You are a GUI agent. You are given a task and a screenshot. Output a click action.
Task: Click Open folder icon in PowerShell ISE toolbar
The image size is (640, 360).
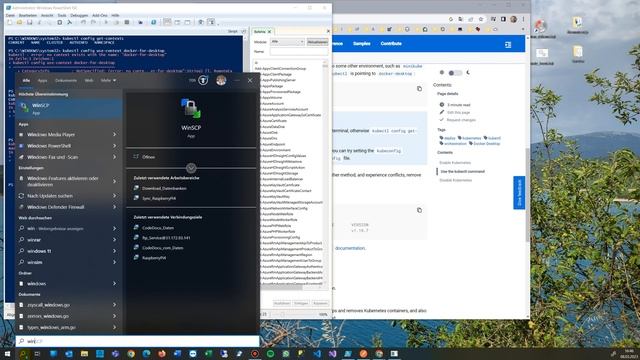(19, 22)
